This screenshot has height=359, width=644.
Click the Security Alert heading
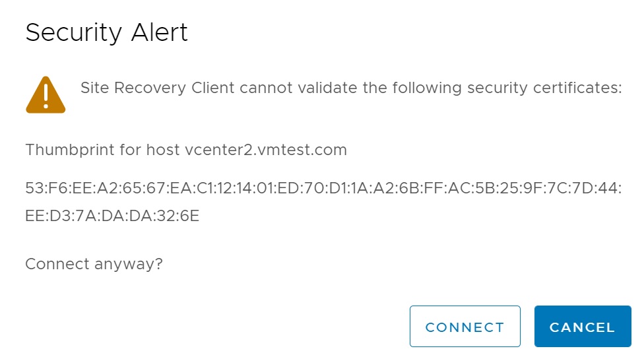coord(106,32)
